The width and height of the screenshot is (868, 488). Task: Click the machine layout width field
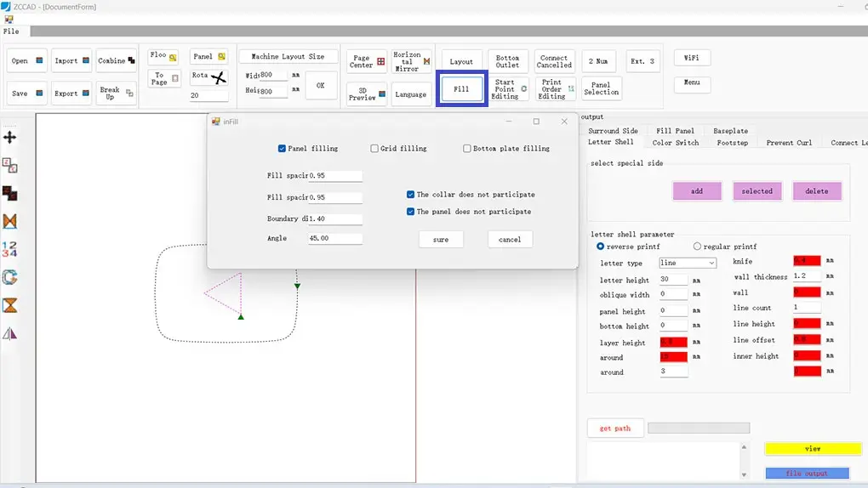pos(273,75)
